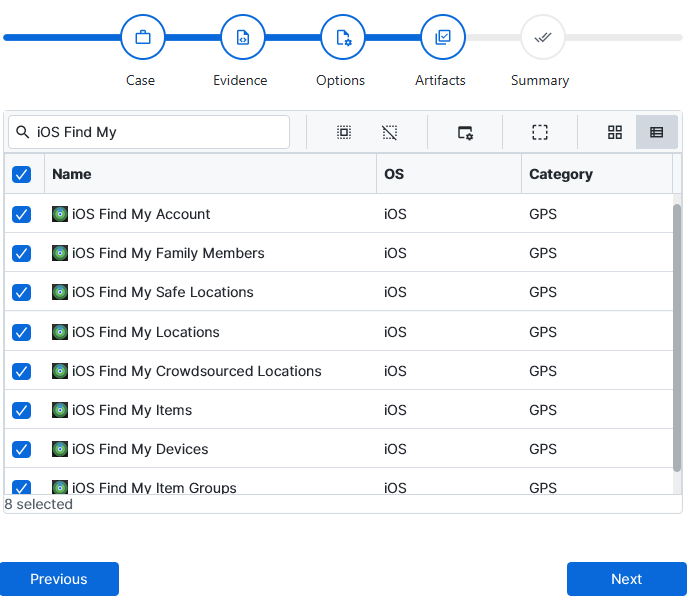The width and height of the screenshot is (690, 601).
Task: Select the iOS Find My Items name text
Action: pyautogui.click(x=132, y=410)
